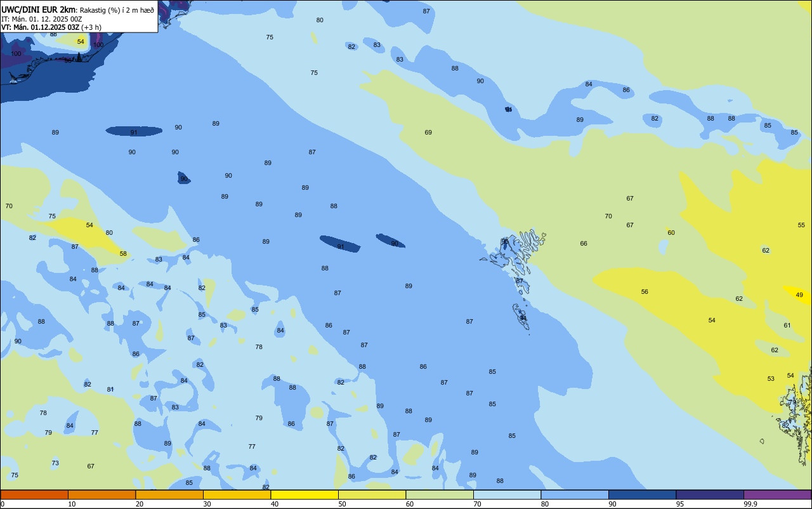The height and width of the screenshot is (509, 812).
Task: Click the map value '53'
Action: 771,379
